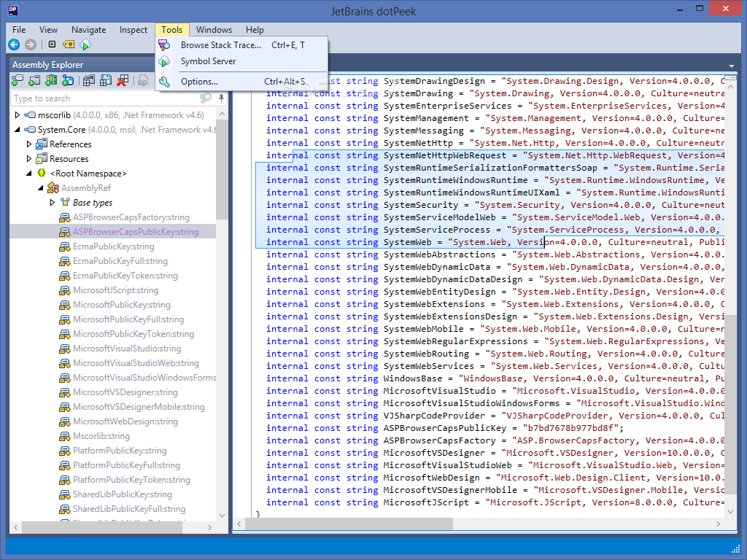This screenshot has height=560, width=747.
Task: Click the Open from GAC books icon
Action: tap(51, 81)
